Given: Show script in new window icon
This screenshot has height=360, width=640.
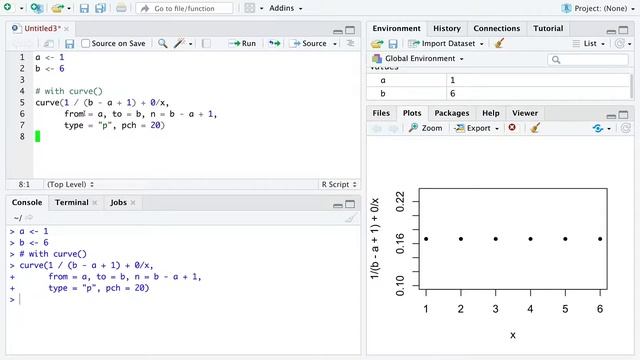Looking at the screenshot, I should 49,43.
